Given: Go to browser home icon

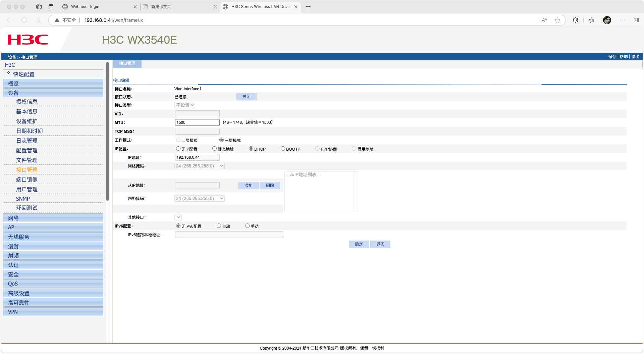Looking at the screenshot, I should coord(39,20).
